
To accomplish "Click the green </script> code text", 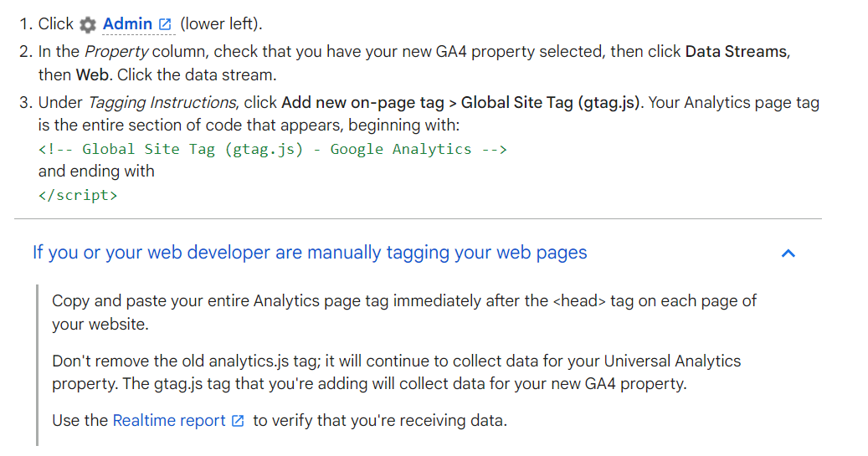I will pyautogui.click(x=78, y=195).
